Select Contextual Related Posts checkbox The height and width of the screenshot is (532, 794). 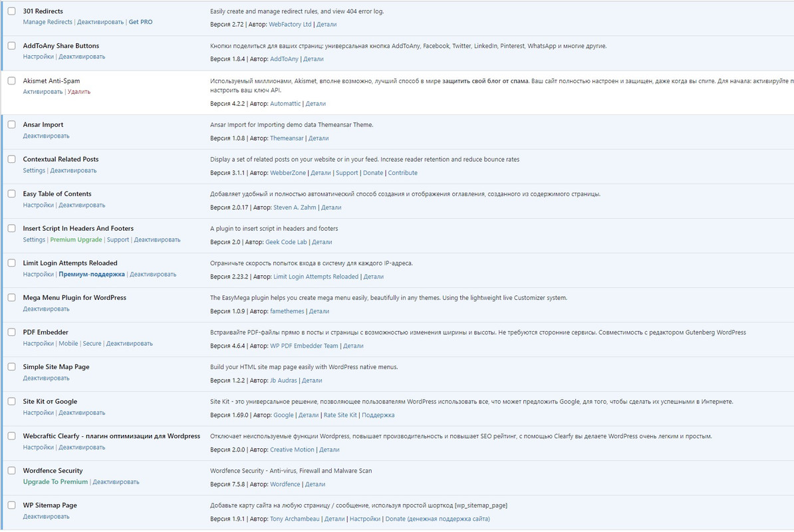[12, 159]
